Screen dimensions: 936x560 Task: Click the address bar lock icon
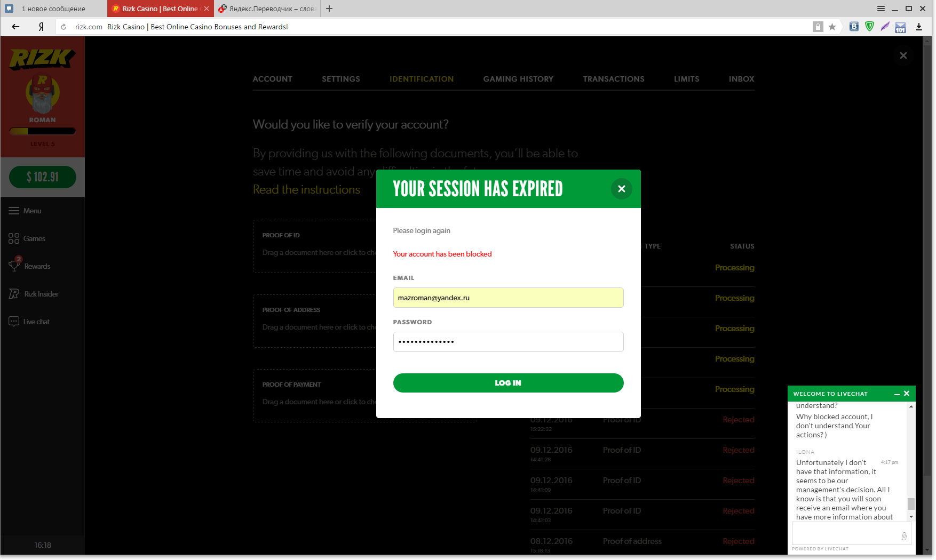tap(818, 27)
